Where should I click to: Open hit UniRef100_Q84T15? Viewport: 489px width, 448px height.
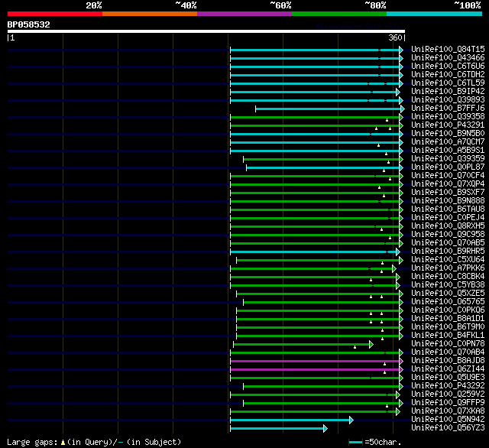448,49
